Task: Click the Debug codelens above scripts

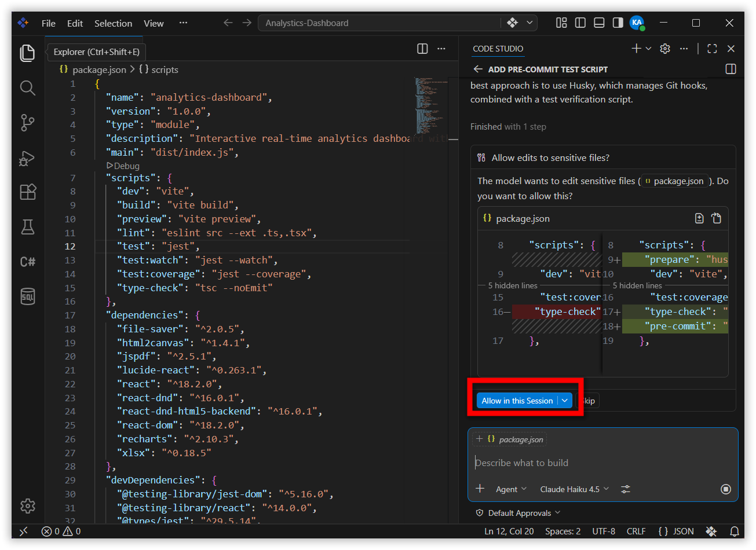Action: coord(123,166)
